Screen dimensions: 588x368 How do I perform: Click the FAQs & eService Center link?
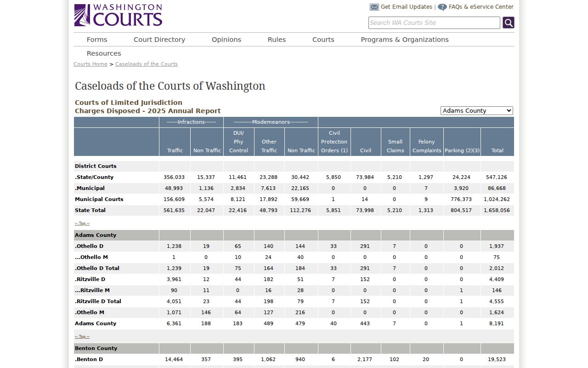click(481, 7)
